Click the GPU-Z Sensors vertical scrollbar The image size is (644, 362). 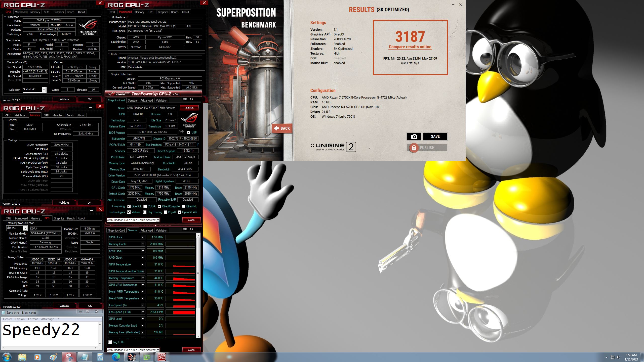point(198,286)
